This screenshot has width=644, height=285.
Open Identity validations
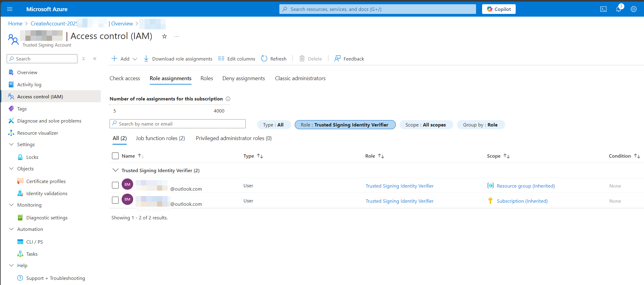pyautogui.click(x=47, y=193)
